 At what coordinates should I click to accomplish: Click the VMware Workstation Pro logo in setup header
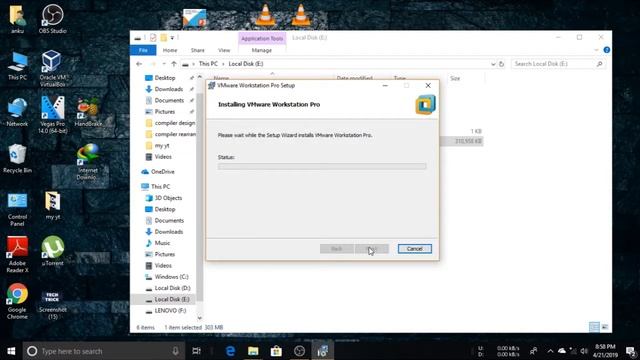pyautogui.click(x=425, y=104)
